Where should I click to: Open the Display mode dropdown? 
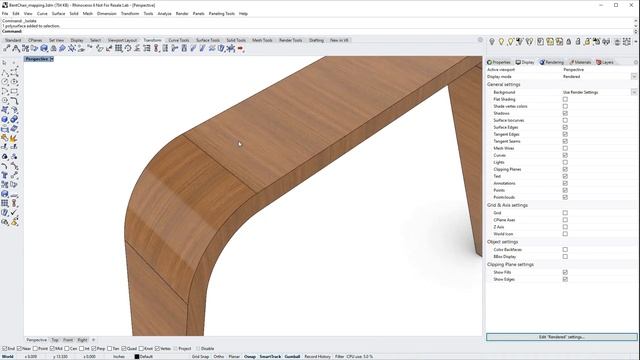pyautogui.click(x=634, y=76)
